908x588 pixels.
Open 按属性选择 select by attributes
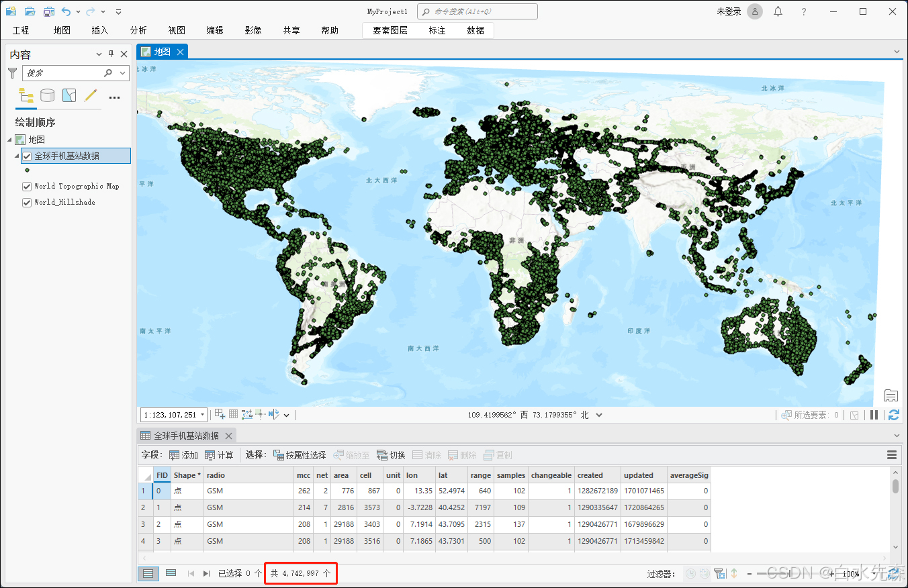pos(300,455)
